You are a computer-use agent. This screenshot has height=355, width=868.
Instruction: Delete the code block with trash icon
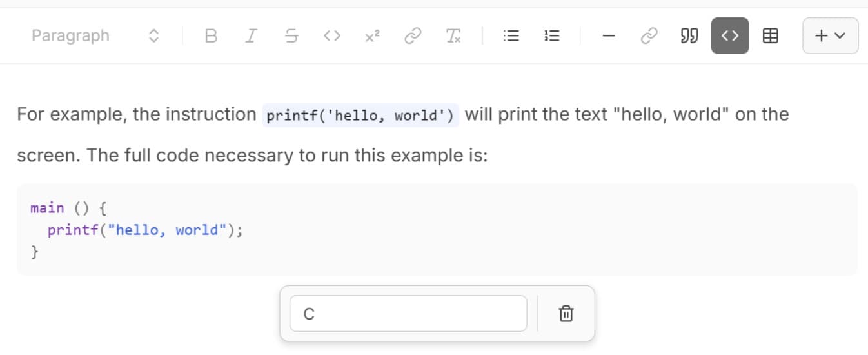(x=566, y=314)
